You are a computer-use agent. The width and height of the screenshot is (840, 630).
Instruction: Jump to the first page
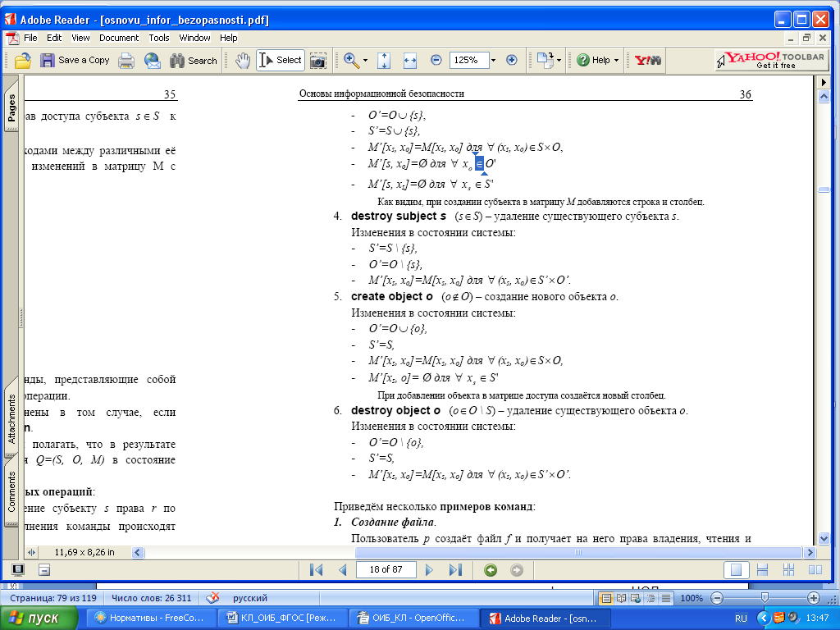click(316, 570)
